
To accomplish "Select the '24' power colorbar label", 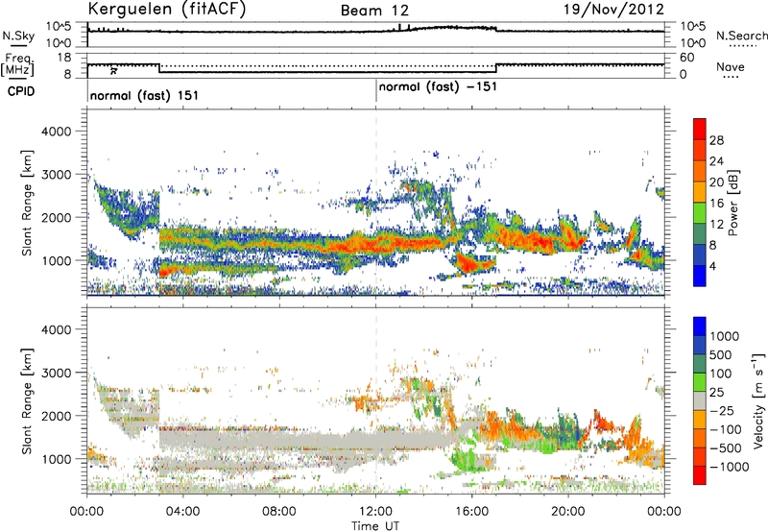I will click(x=716, y=161).
